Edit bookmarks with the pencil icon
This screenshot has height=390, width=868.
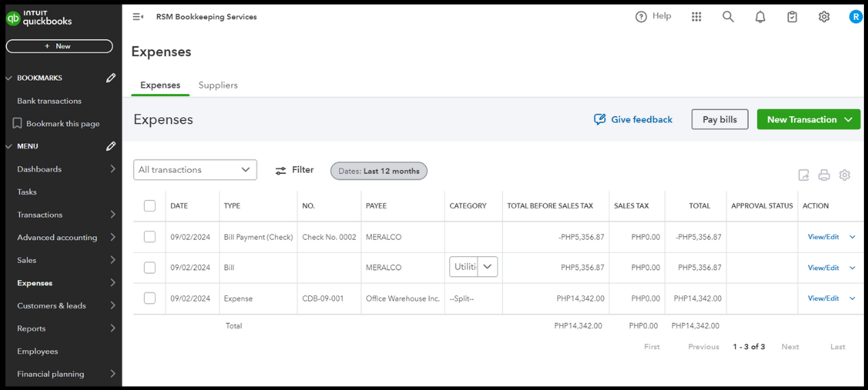[x=110, y=78]
